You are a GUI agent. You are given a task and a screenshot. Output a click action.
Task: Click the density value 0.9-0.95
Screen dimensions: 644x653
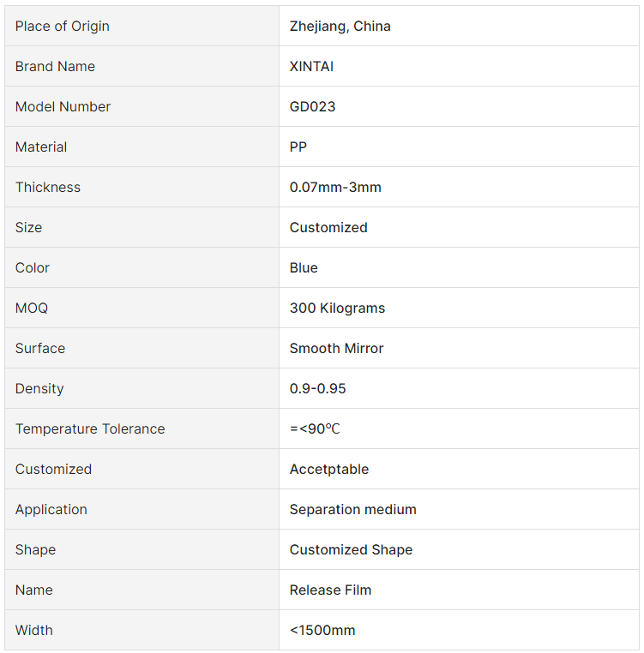(x=317, y=388)
